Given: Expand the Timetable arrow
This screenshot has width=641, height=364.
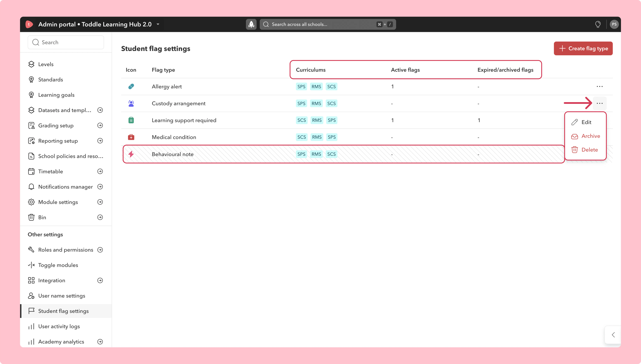Looking at the screenshot, I should 100,171.
